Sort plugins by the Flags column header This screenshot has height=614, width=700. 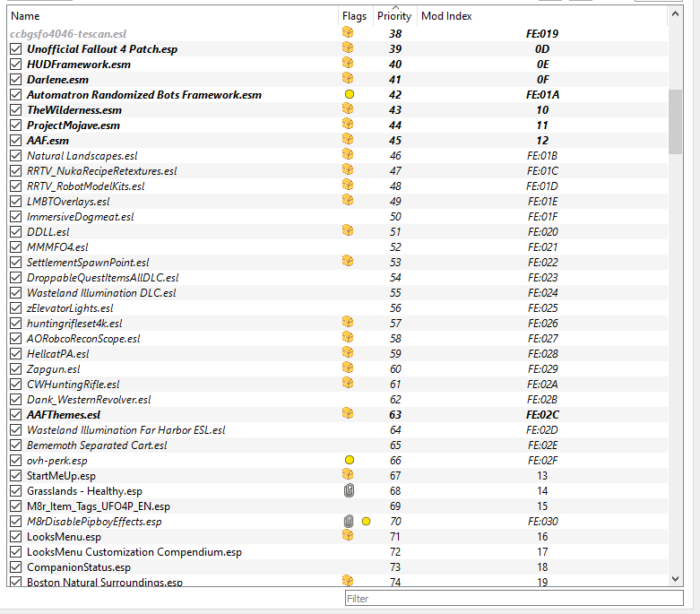click(354, 16)
